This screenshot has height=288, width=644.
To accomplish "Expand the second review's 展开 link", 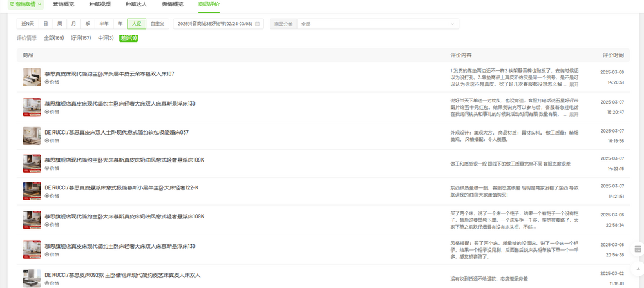I will (574, 114).
